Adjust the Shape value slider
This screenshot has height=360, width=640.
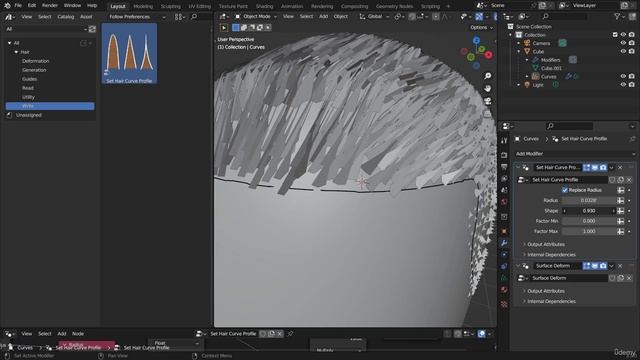click(x=589, y=211)
